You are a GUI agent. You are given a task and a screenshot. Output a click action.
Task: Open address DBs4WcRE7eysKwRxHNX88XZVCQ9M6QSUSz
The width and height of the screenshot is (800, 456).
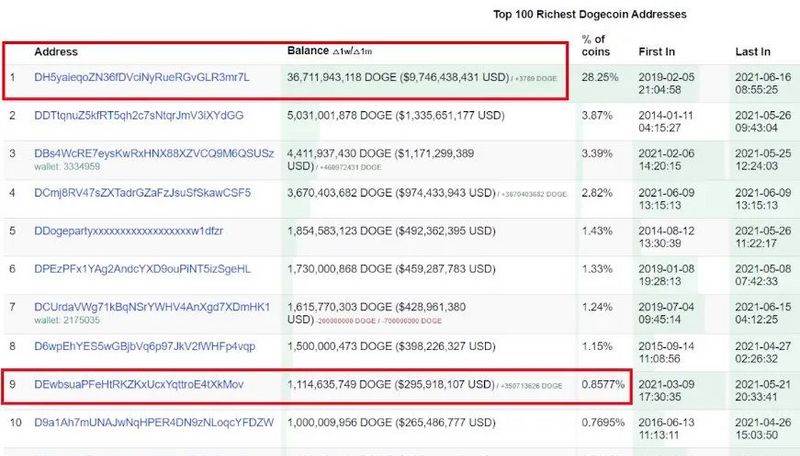[154, 154]
